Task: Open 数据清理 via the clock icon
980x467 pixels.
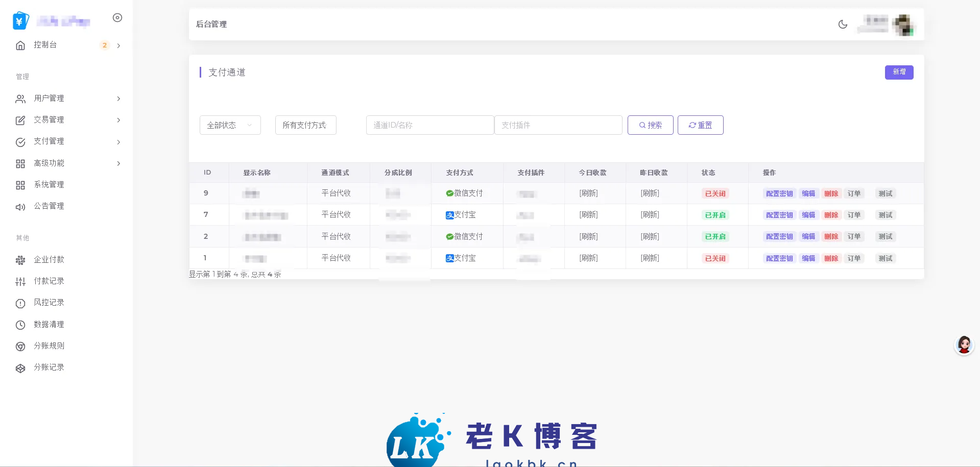Action: pyautogui.click(x=20, y=325)
